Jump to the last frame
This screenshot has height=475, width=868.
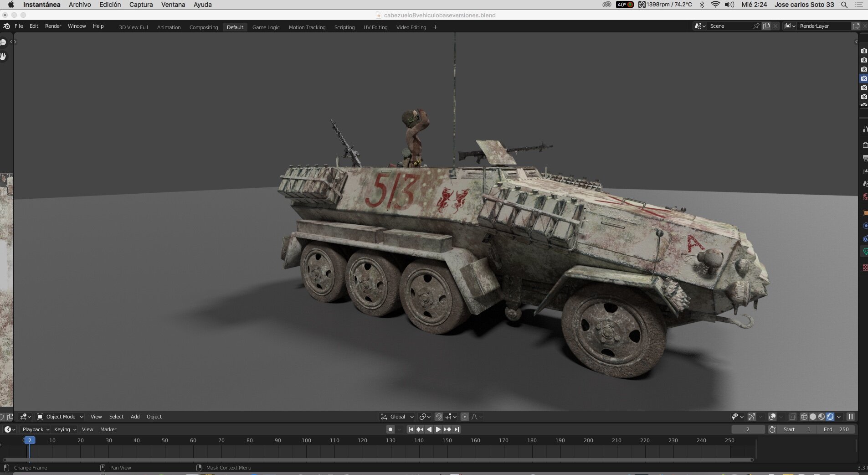pyautogui.click(x=457, y=429)
